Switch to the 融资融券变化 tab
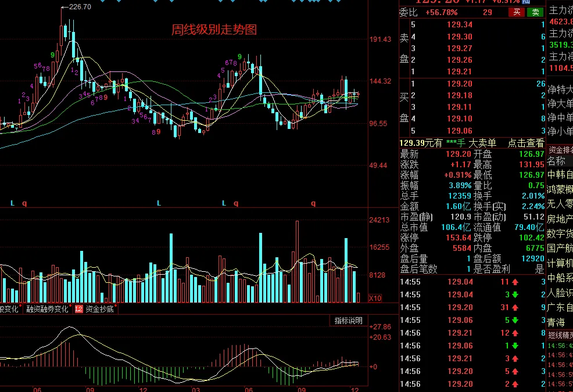Viewport: 573px width, 392px height. pyautogui.click(x=47, y=309)
